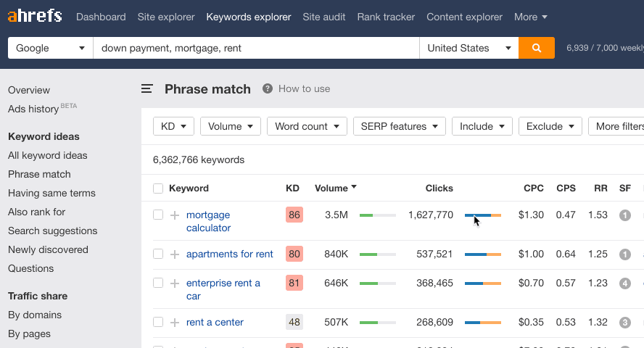Click the CPC column header

click(x=534, y=188)
